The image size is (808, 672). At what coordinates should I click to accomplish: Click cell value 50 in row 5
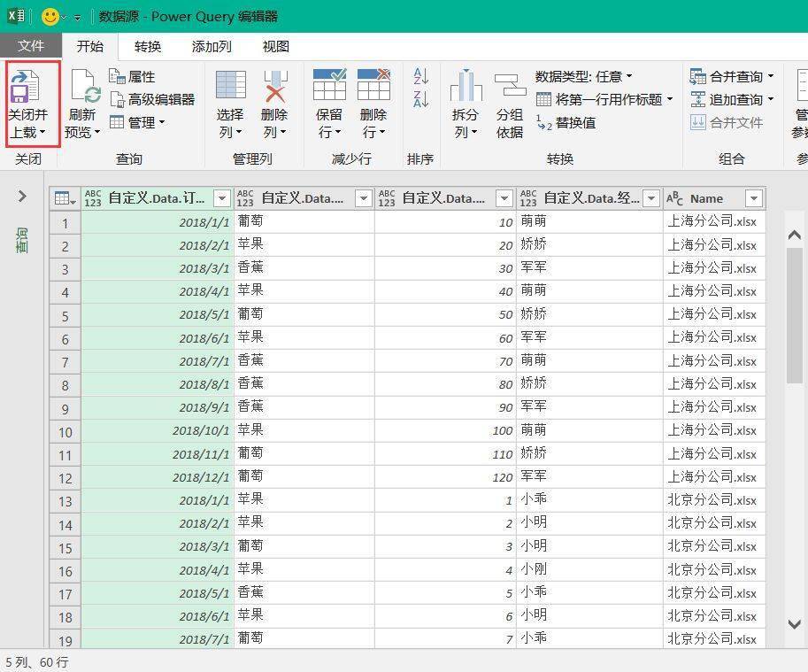(x=445, y=314)
